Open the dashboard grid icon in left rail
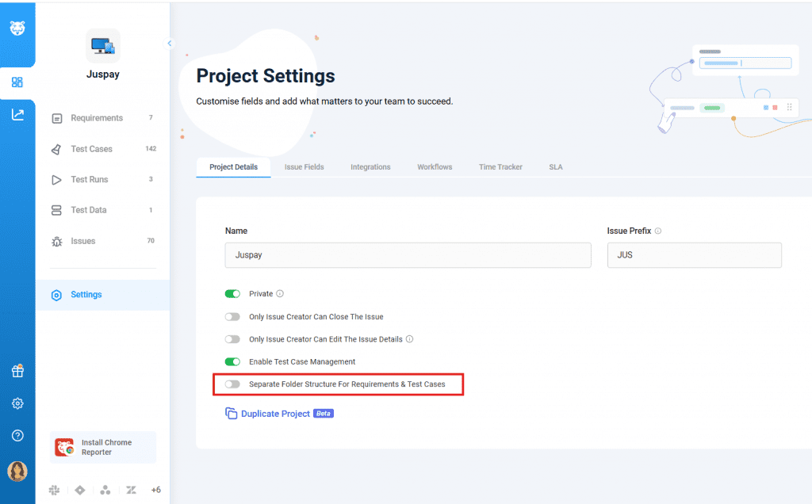 click(17, 82)
